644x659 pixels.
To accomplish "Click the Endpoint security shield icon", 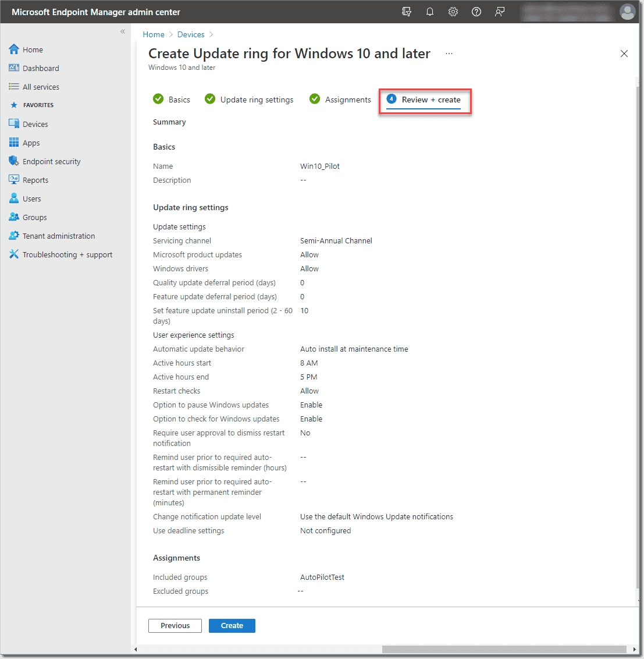I will pos(14,161).
